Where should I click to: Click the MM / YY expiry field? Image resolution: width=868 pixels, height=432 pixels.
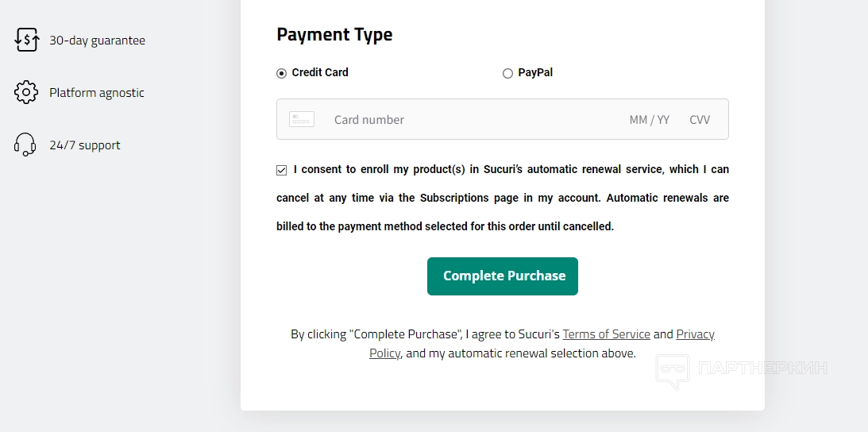[650, 119]
